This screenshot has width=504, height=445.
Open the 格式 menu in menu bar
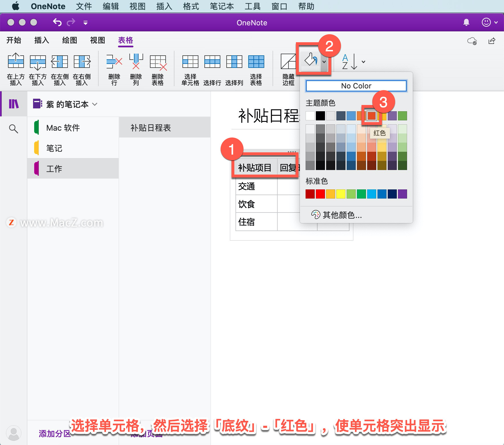(191, 6)
